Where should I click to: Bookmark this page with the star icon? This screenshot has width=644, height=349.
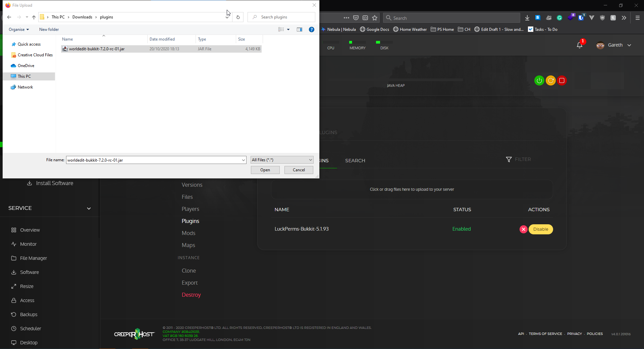[375, 18]
